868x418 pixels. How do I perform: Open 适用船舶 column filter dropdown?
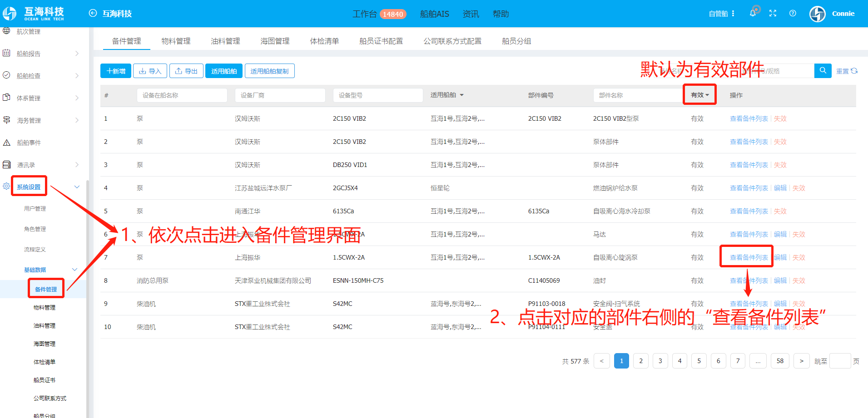coord(461,95)
